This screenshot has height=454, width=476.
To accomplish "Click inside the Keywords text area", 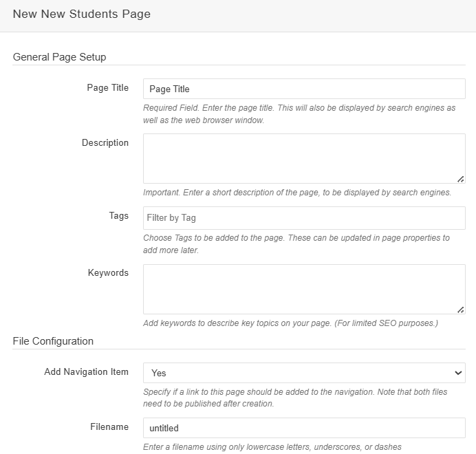I will tap(303, 288).
